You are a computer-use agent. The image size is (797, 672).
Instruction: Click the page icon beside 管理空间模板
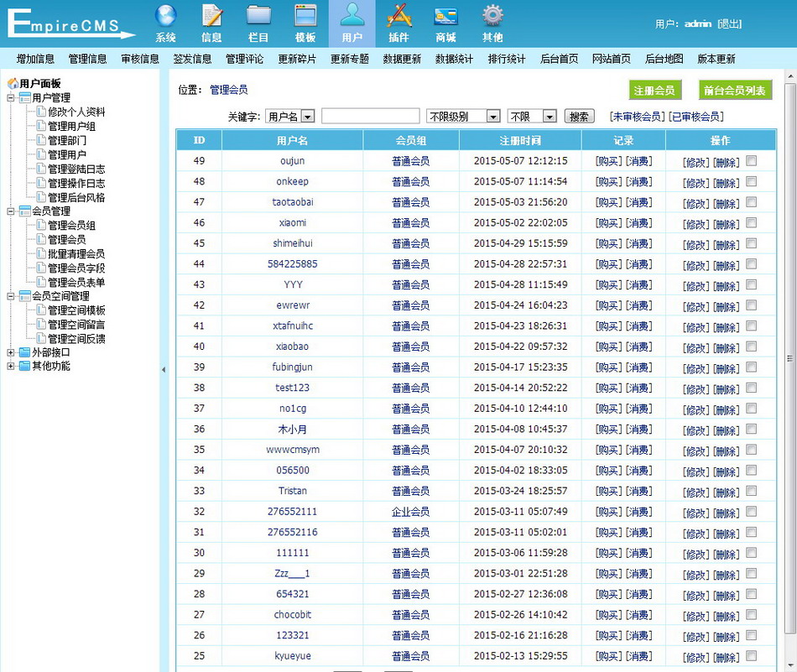[42, 310]
